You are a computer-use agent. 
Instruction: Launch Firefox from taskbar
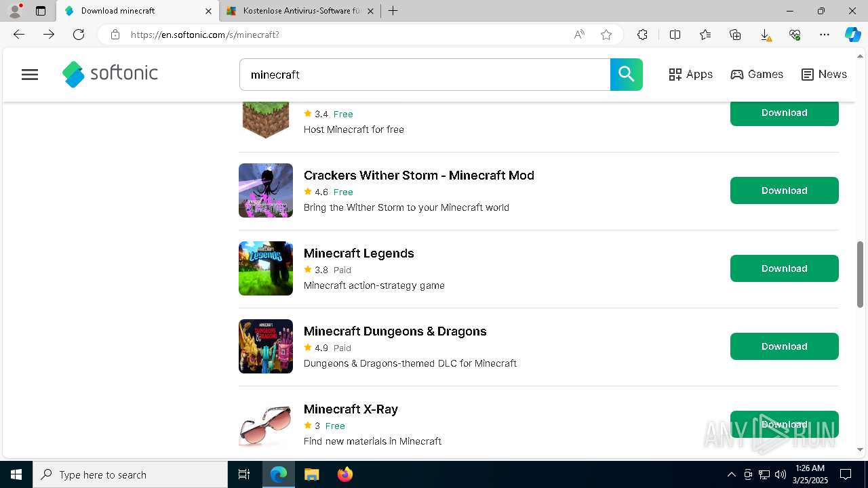(x=345, y=474)
